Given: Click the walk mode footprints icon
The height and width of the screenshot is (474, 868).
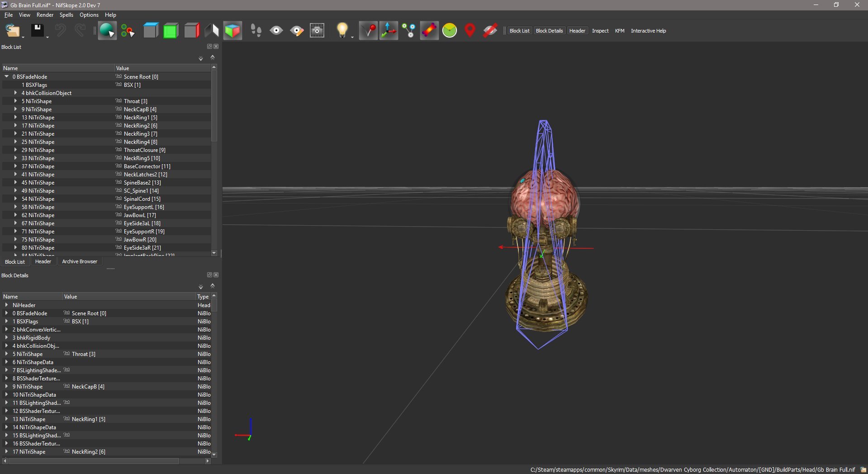Looking at the screenshot, I should 256,31.
